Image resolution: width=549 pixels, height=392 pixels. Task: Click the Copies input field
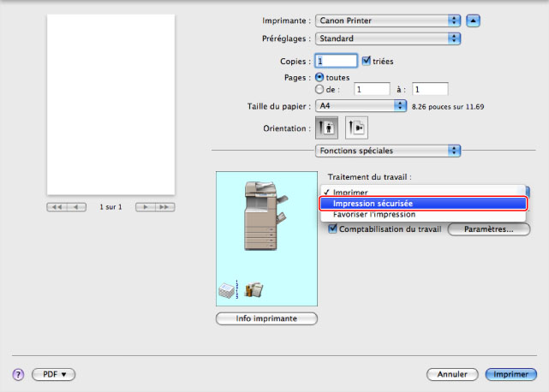click(x=336, y=62)
